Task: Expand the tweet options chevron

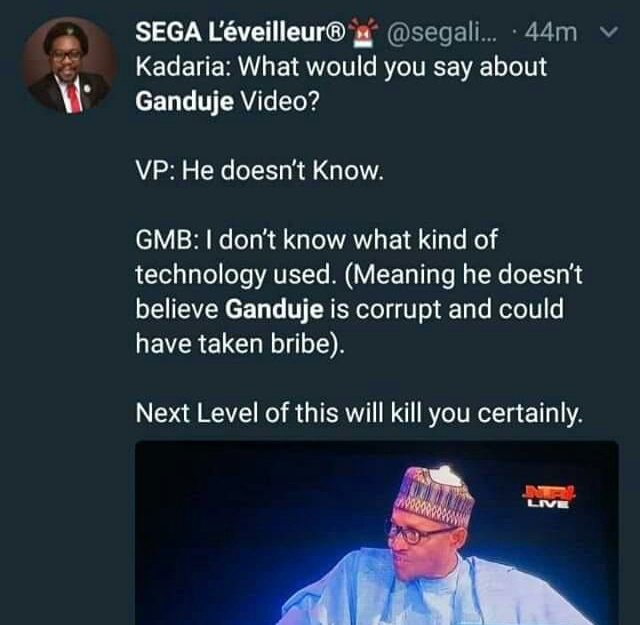Action: coord(606,33)
